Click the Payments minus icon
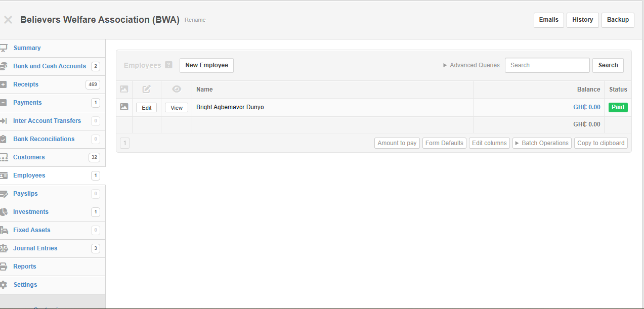 point(3,103)
